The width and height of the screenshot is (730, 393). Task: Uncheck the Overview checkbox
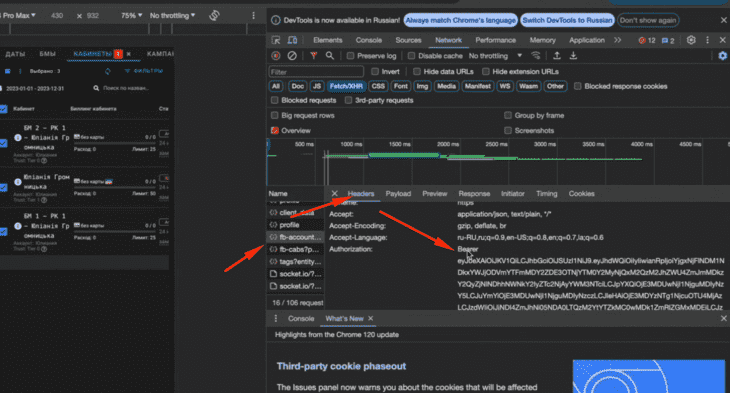point(275,130)
